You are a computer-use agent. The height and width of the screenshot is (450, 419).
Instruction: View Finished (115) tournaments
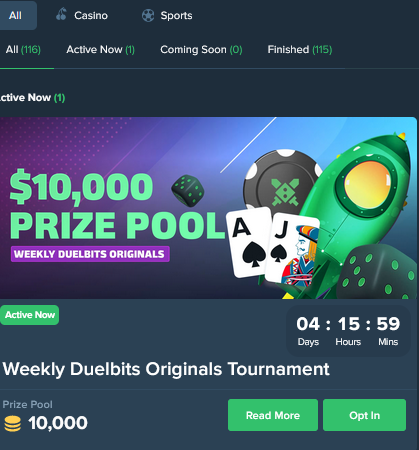[300, 50]
